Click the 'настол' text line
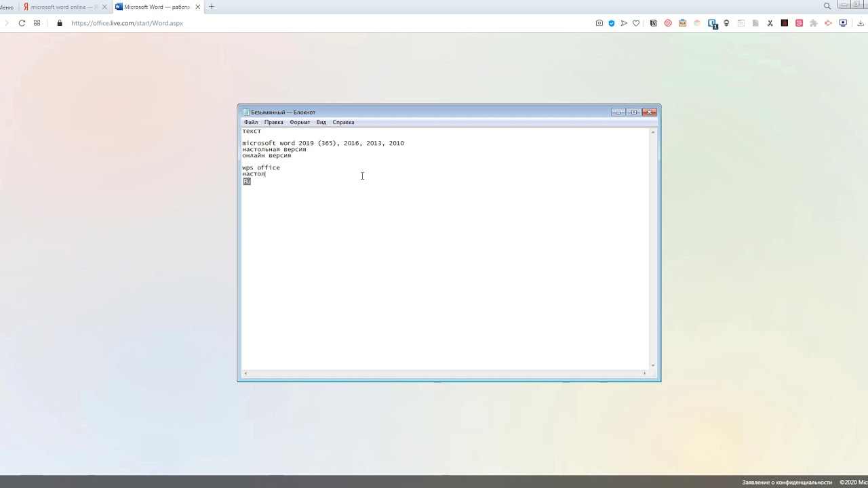The image size is (868, 488). [x=254, y=174]
